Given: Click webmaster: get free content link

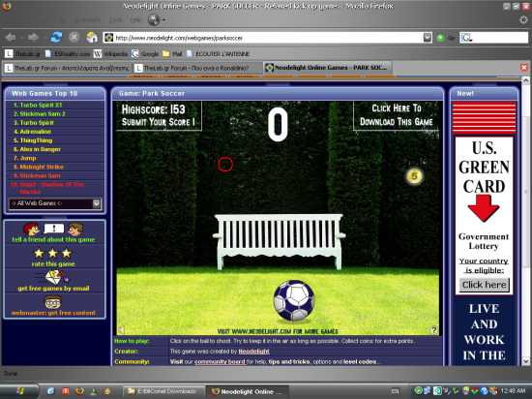Looking at the screenshot, I should point(53,313).
